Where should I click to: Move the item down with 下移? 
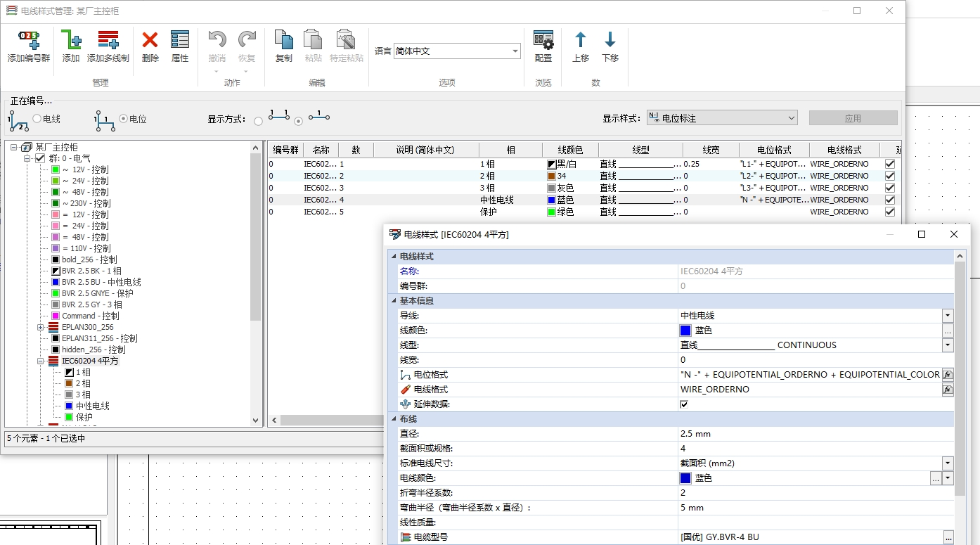[610, 41]
